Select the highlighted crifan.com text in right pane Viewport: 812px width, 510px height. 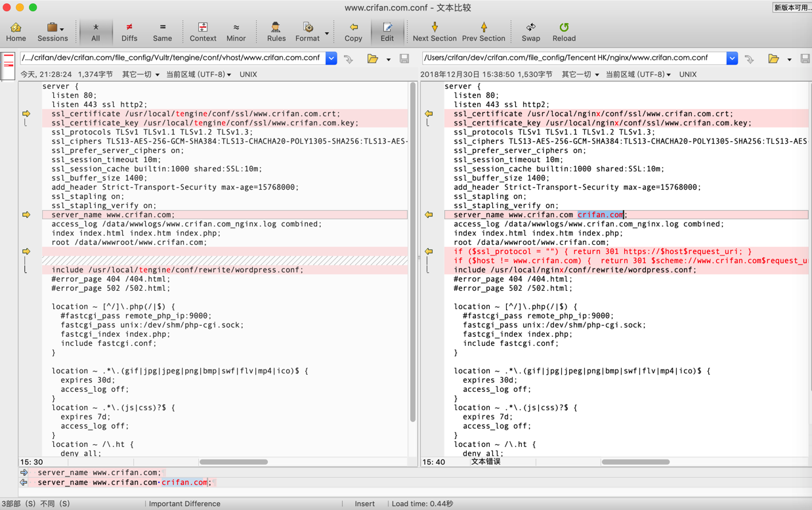click(x=601, y=215)
